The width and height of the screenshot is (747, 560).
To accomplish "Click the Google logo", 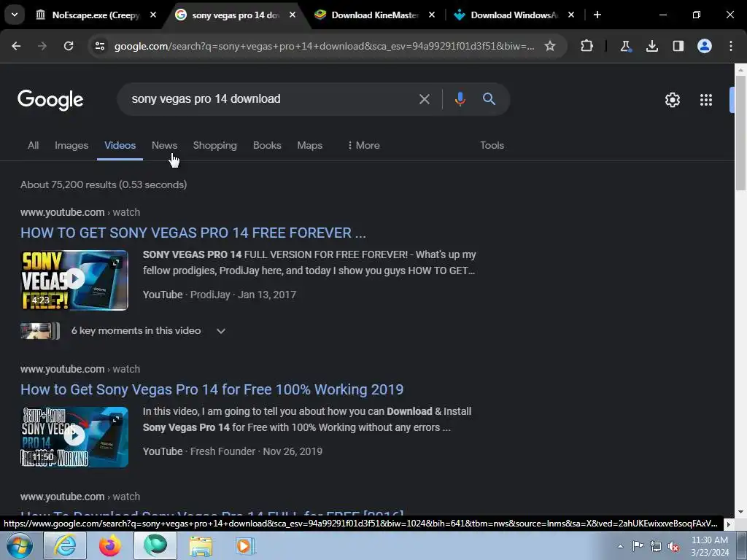I will click(x=50, y=99).
